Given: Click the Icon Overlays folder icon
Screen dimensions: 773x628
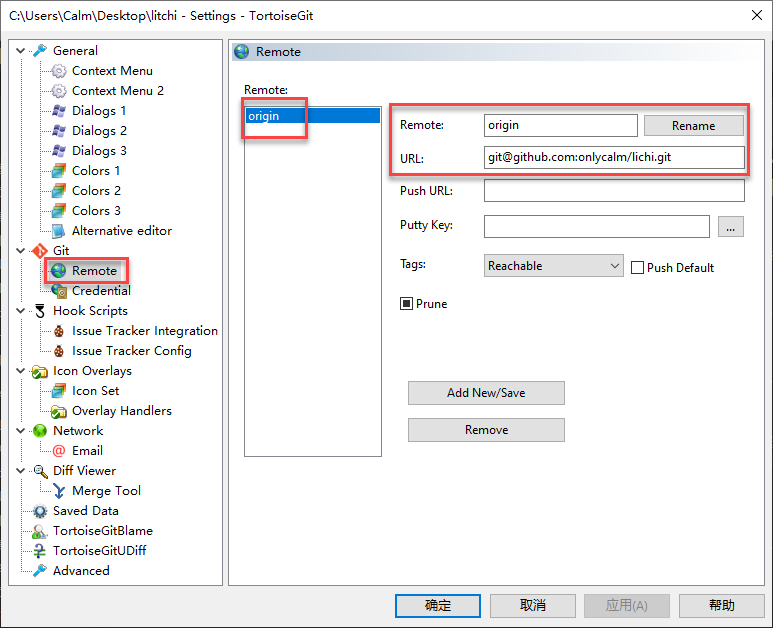Looking at the screenshot, I should click(39, 371).
